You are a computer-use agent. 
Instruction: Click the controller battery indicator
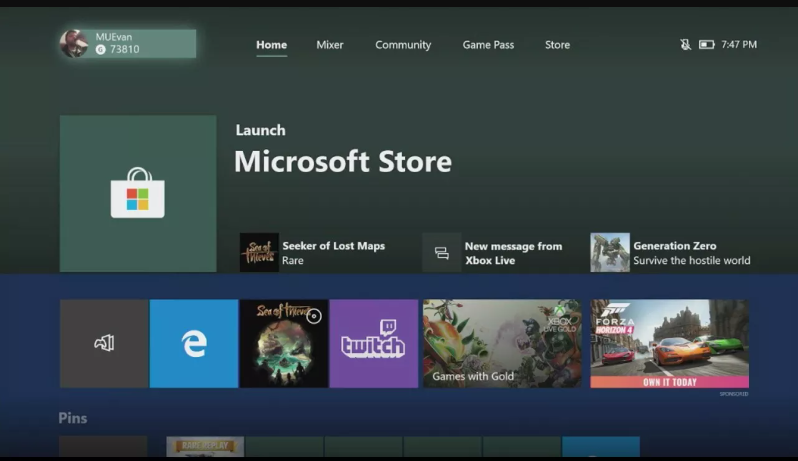(x=706, y=45)
